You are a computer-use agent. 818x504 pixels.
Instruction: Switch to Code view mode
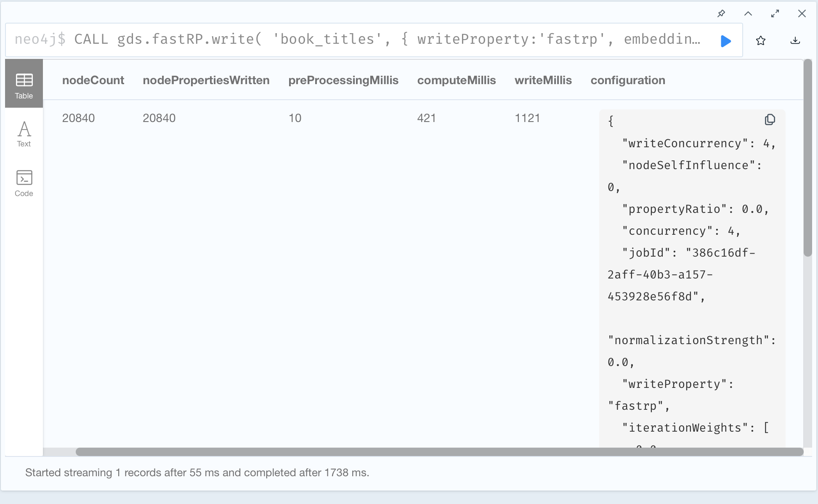(x=24, y=184)
